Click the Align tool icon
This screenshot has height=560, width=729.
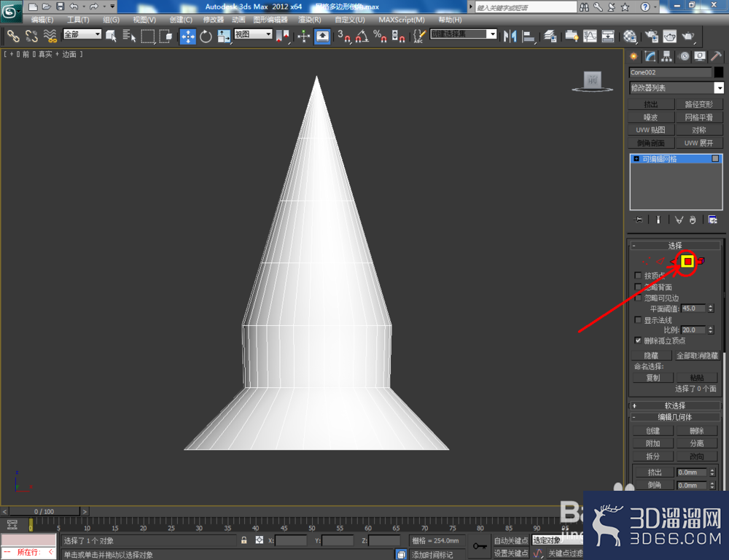click(529, 36)
